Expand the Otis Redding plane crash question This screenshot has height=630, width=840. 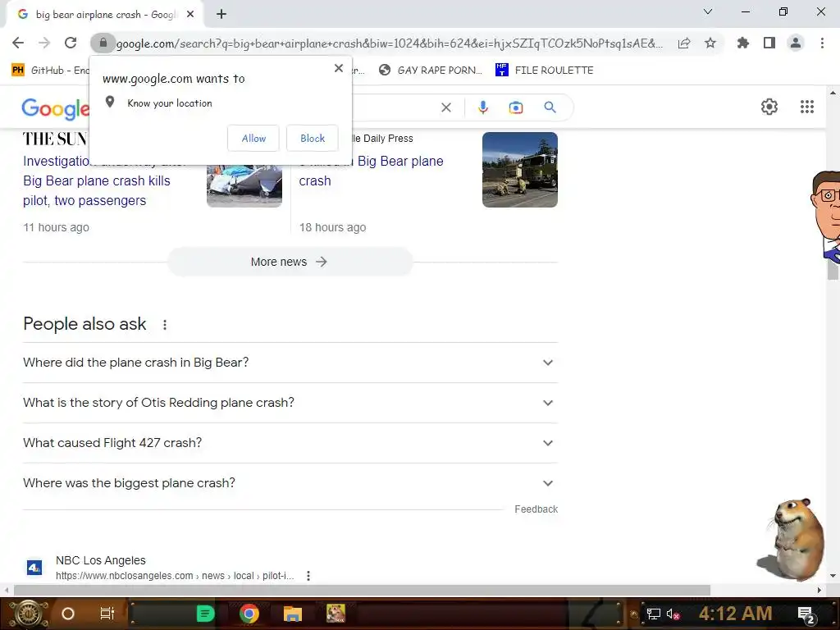[290, 403]
